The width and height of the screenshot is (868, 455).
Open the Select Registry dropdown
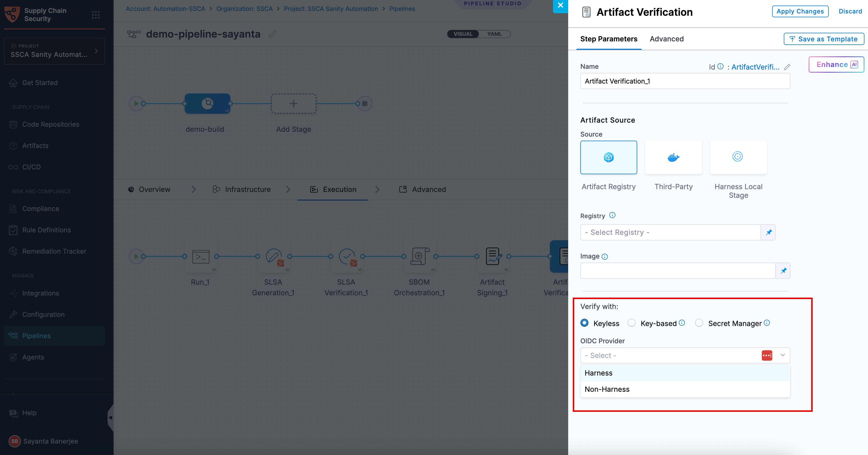click(670, 232)
